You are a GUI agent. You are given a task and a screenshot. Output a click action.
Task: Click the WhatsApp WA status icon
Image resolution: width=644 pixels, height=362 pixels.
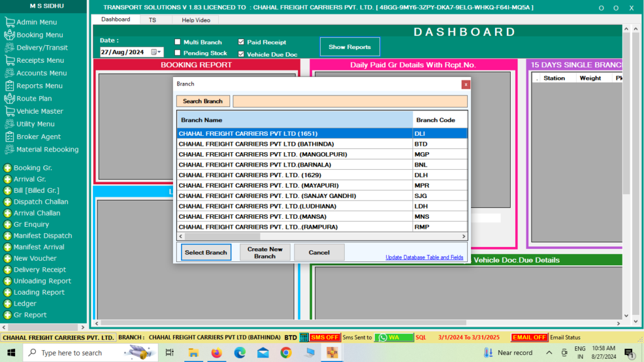[382, 337]
